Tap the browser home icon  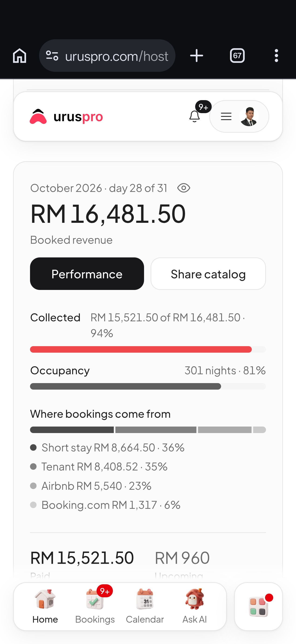point(20,56)
